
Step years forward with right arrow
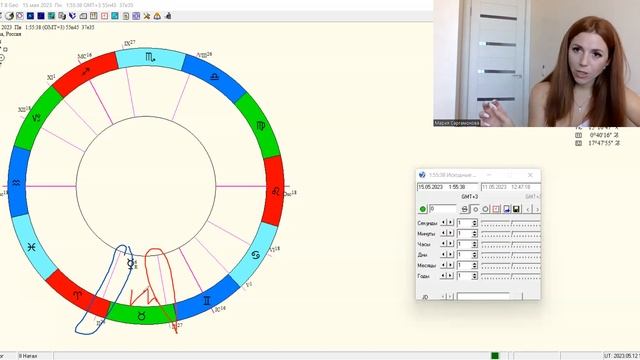point(451,276)
